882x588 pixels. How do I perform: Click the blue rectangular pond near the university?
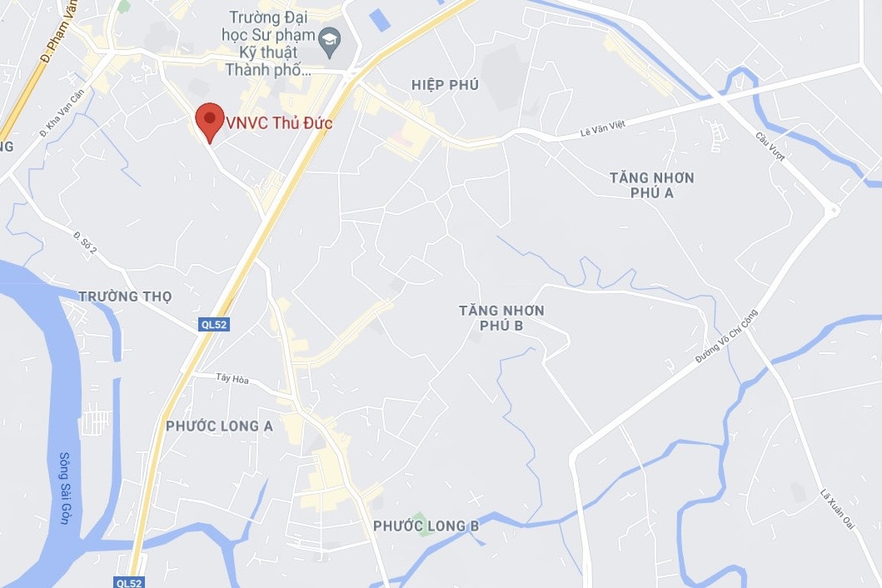tap(381, 20)
